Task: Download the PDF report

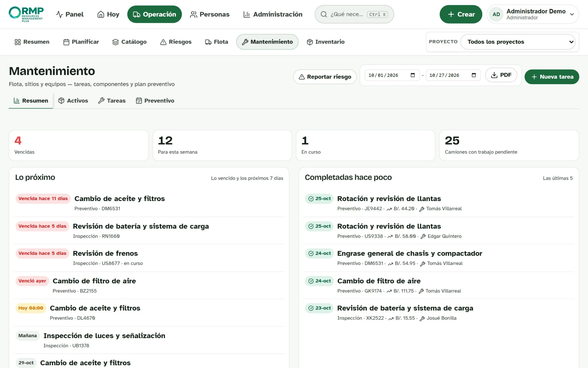Action: click(501, 75)
